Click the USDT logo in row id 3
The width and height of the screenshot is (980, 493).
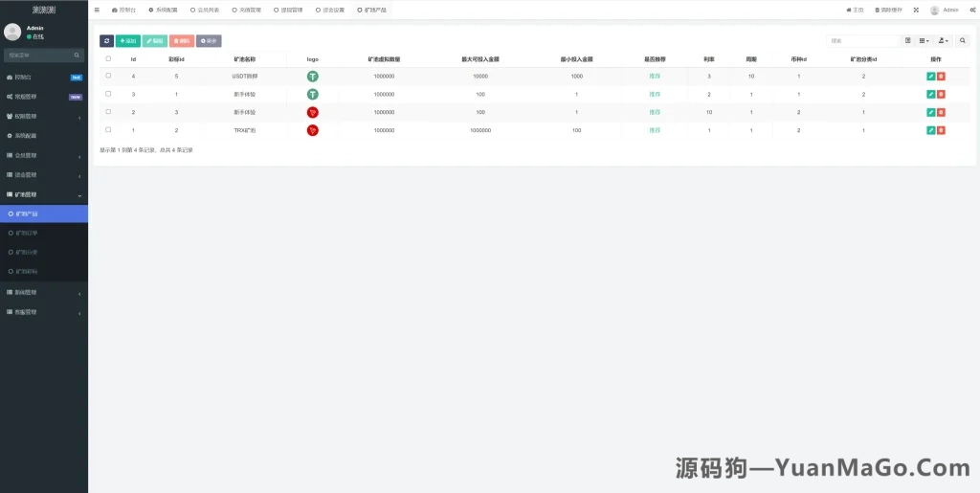point(313,95)
